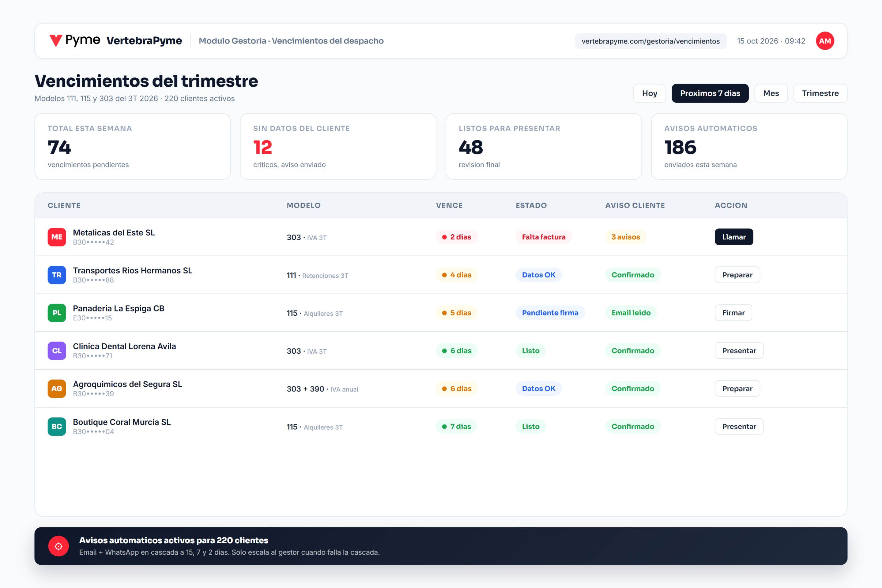Click the BC avatar for Boutique Coral
Screen dimensions: 882x588
click(57, 426)
